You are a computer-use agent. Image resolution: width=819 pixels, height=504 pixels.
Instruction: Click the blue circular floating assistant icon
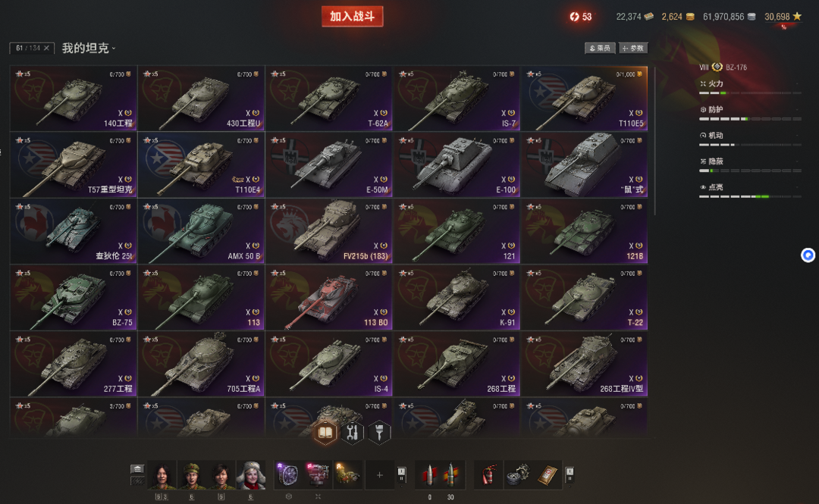pyautogui.click(x=808, y=255)
